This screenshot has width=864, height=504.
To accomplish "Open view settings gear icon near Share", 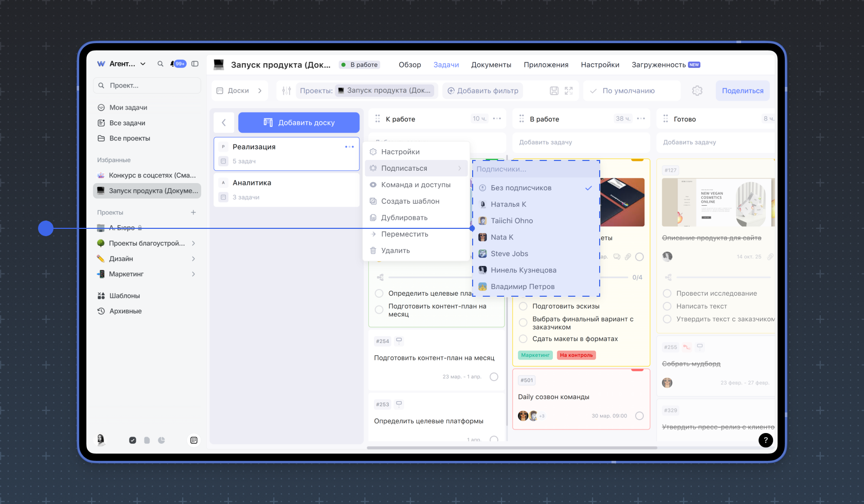I will (697, 91).
